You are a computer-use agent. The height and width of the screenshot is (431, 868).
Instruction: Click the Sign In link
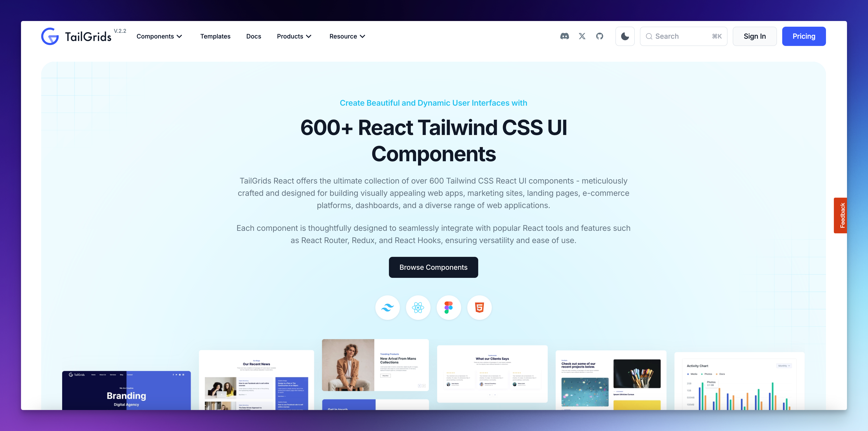point(754,36)
